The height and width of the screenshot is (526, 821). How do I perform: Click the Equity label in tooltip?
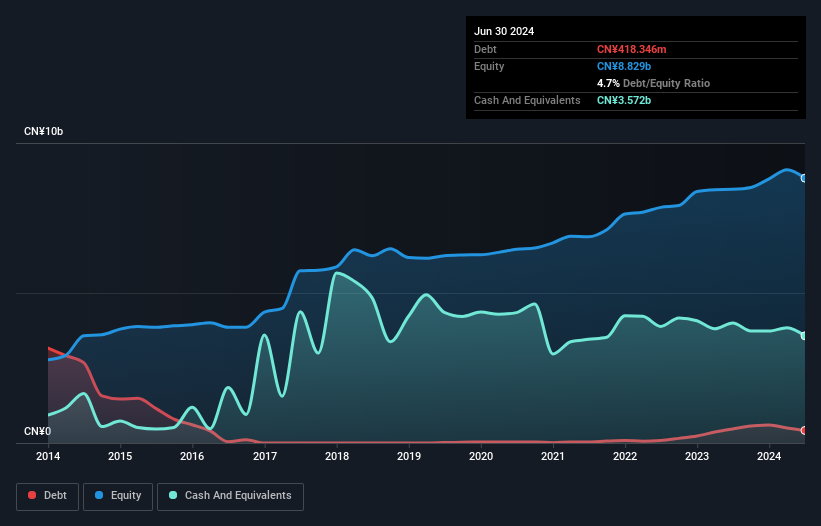click(489, 66)
